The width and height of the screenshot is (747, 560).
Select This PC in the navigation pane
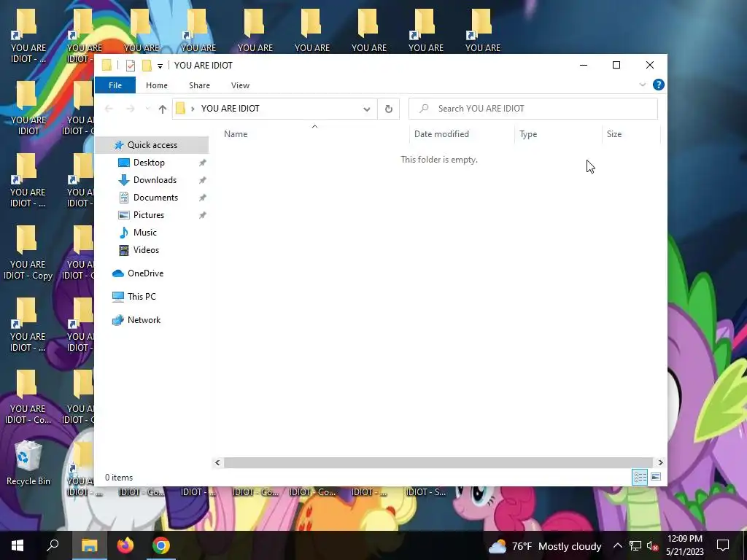[141, 297]
